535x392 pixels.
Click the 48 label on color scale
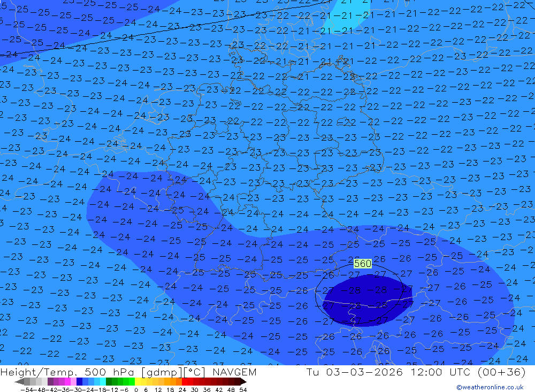pyautogui.click(x=231, y=390)
